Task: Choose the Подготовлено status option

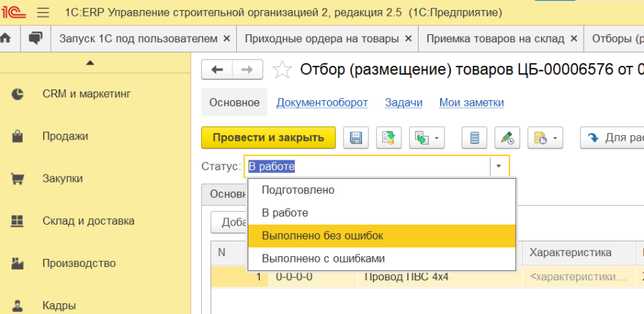Action: point(298,190)
